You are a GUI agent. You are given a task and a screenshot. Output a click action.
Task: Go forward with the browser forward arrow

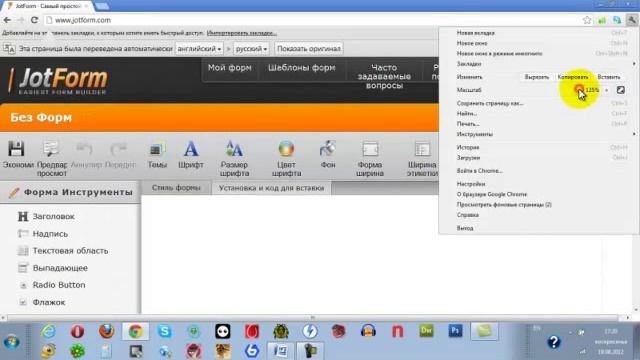[x=21, y=20]
